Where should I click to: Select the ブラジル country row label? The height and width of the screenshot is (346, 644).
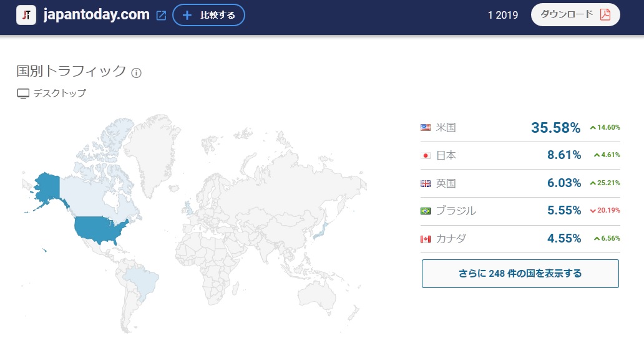coord(456,211)
